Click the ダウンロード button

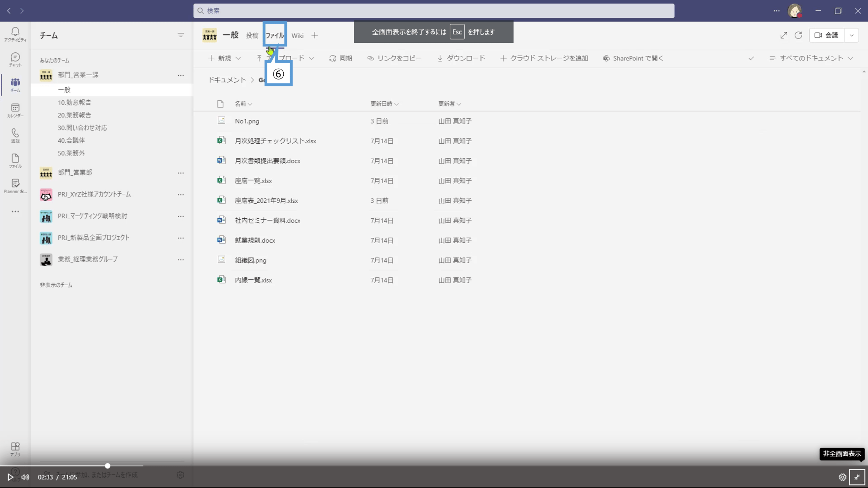click(x=461, y=58)
